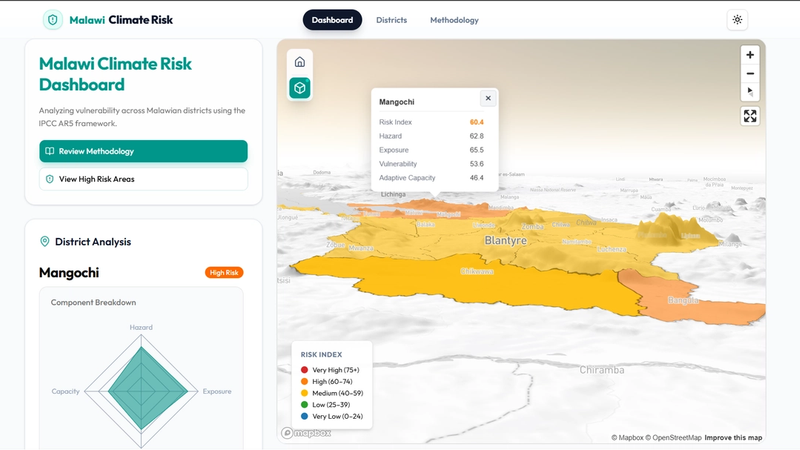Zoom out of the map
The width and height of the screenshot is (800, 450).
(750, 73)
